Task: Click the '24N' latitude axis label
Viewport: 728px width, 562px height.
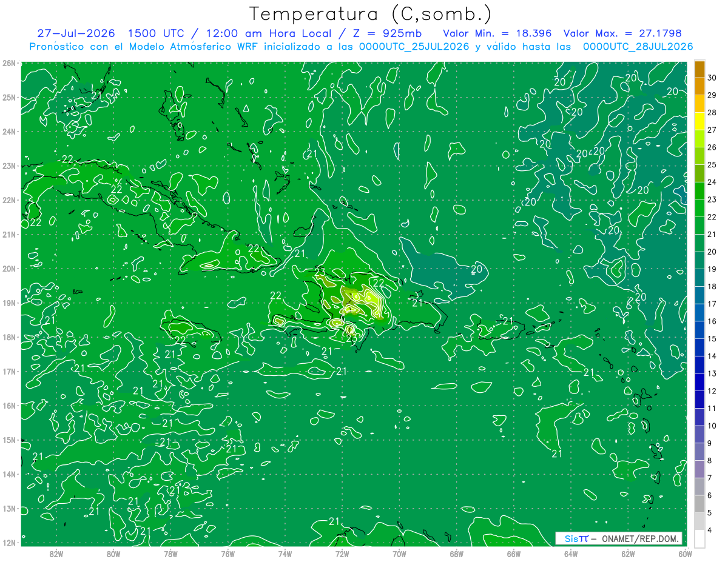Action: (x=8, y=132)
